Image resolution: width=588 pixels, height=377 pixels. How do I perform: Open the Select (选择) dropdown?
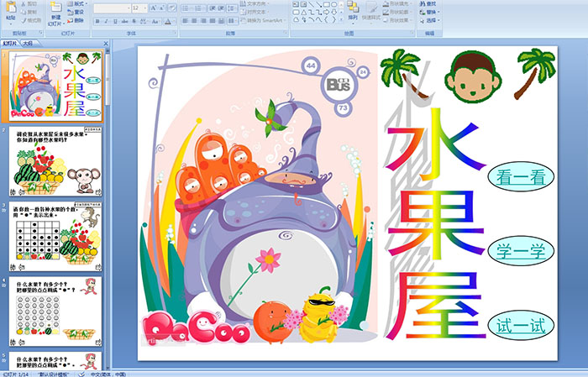point(430,20)
